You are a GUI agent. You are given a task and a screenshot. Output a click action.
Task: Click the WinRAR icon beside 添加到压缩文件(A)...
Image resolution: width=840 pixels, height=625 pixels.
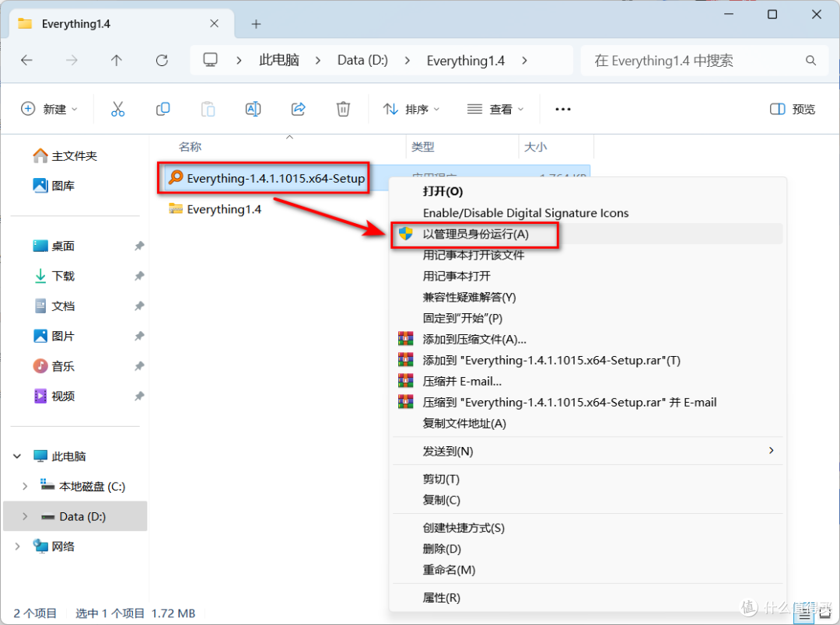click(x=405, y=339)
